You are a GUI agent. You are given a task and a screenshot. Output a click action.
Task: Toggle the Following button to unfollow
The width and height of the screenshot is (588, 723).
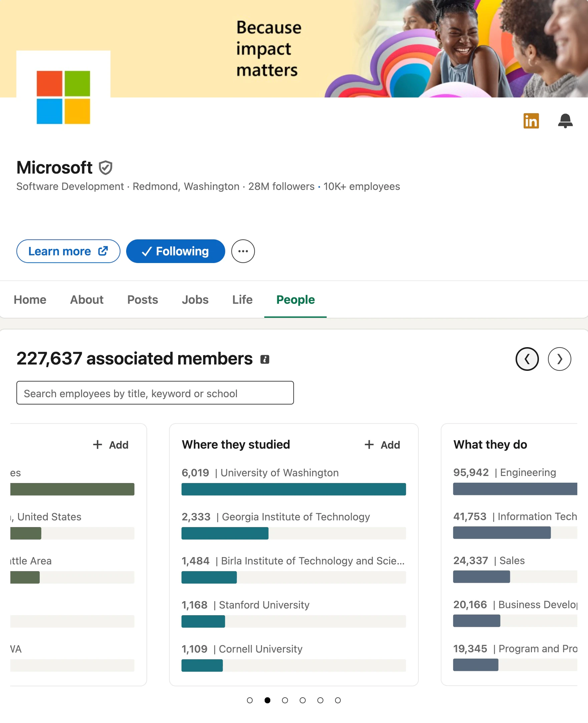tap(176, 251)
